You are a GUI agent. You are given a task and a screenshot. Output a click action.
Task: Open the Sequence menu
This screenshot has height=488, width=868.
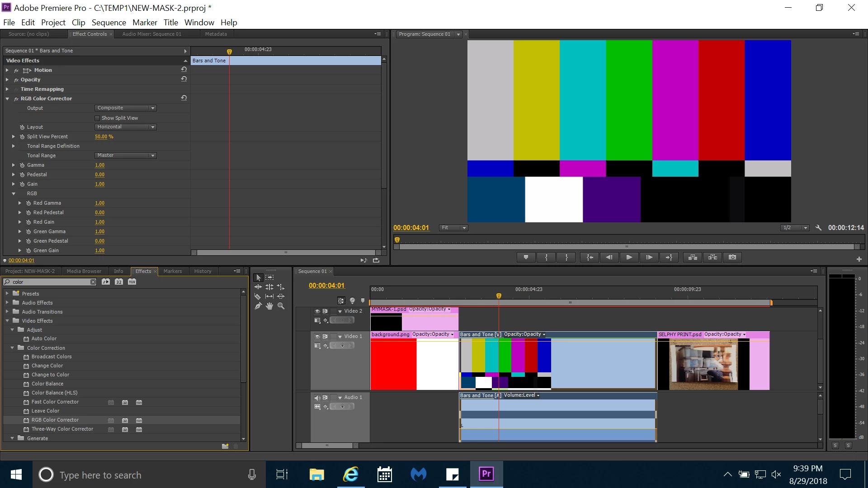(108, 22)
